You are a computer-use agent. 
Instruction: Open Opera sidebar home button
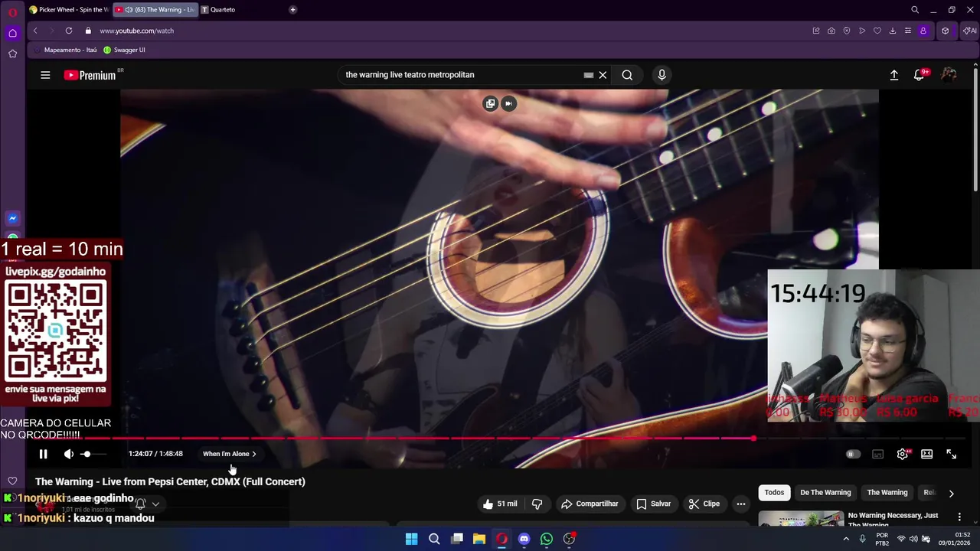(x=12, y=33)
